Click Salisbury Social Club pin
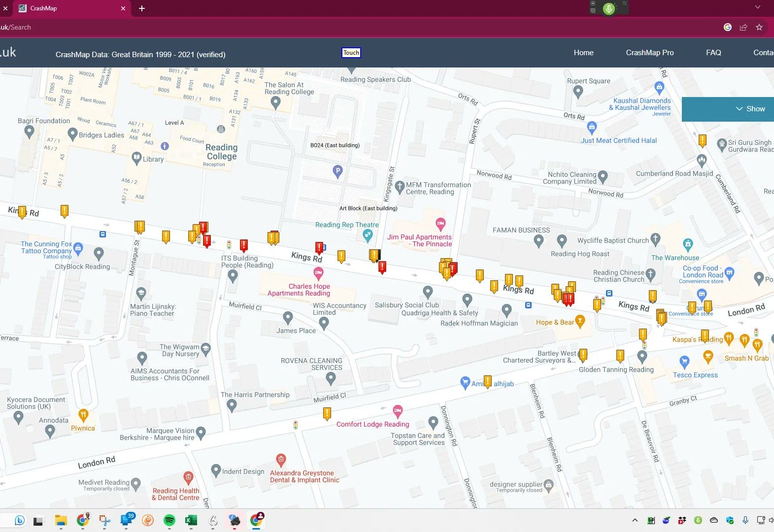This screenshot has height=532, width=774. [428, 292]
